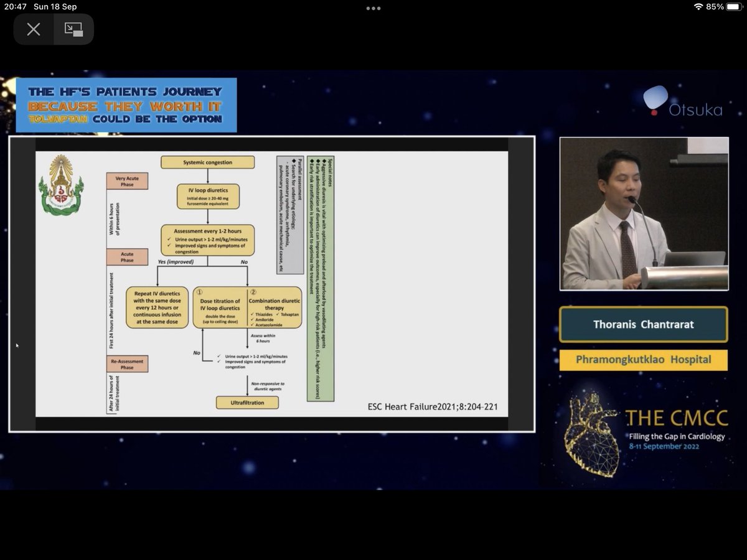The image size is (747, 560).
Task: Click Assessment every 1-2 hours box
Action: pos(207,240)
